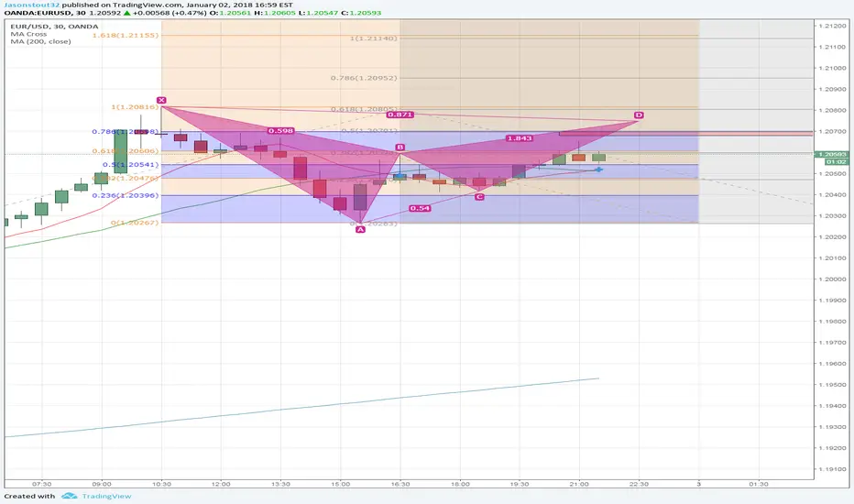The height and width of the screenshot is (504, 854).
Task: Click the 0.236(1.20396) Fibonacci label
Action: pyautogui.click(x=126, y=195)
